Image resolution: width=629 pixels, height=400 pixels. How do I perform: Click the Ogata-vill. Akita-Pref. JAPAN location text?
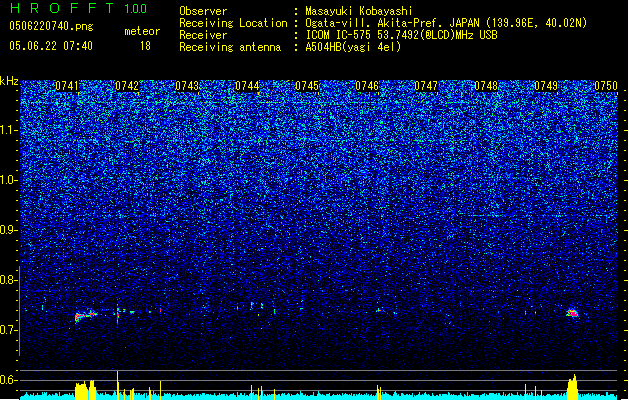446,23
